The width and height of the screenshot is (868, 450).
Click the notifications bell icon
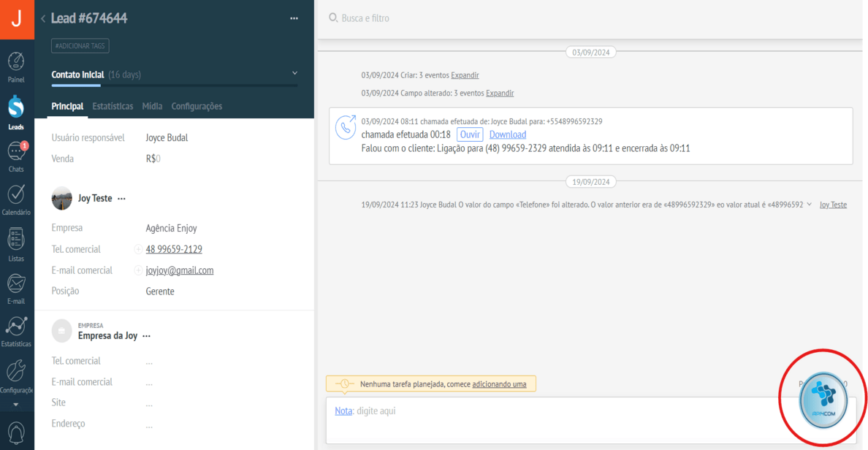pyautogui.click(x=16, y=432)
